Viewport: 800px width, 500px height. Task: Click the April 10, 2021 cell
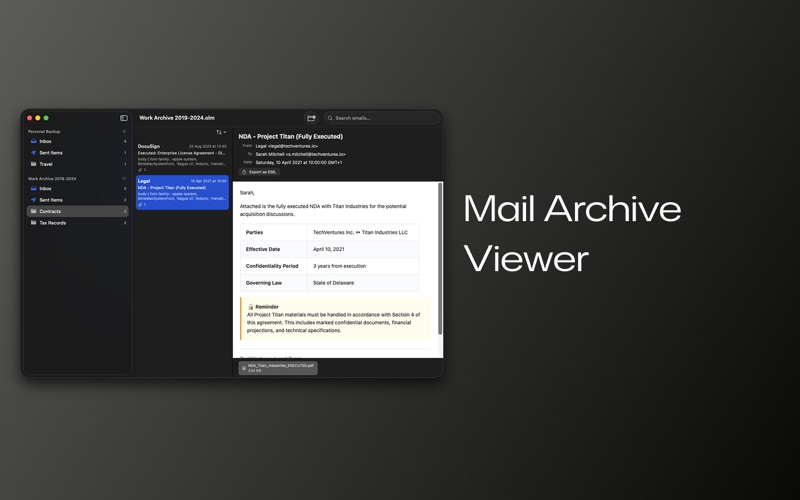pyautogui.click(x=363, y=249)
